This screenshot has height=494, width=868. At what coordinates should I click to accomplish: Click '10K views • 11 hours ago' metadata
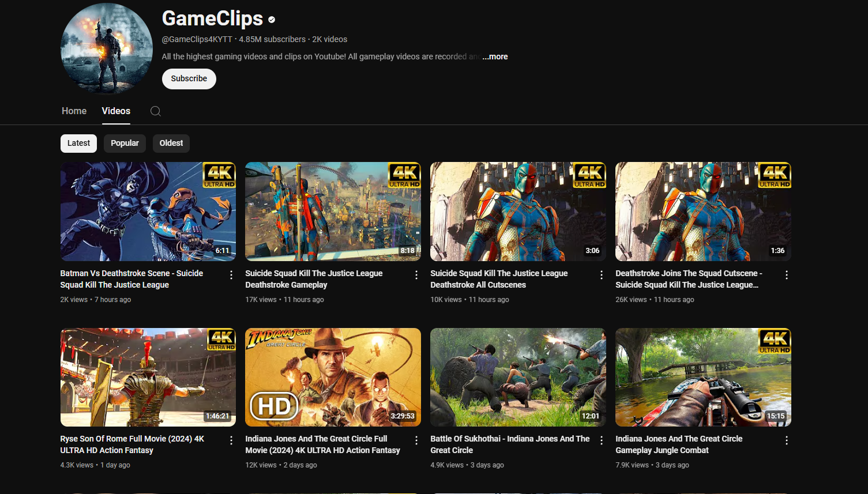[469, 300]
